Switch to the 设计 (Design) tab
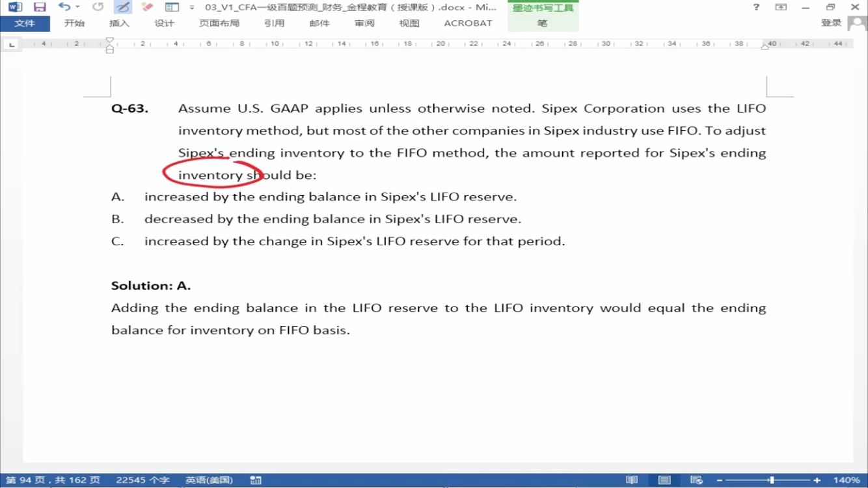Screen dimensions: 868x488 (x=164, y=23)
